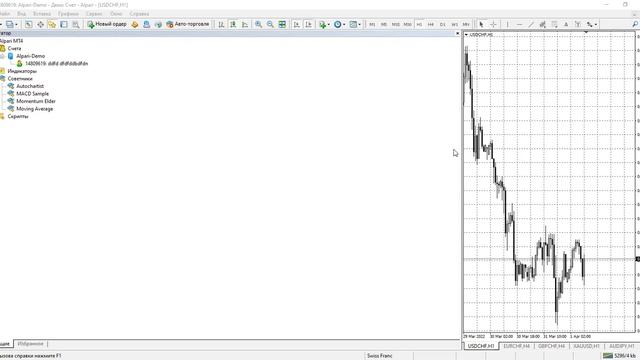Screen dimensions: 640x360
Task: Select the cursor arrow tool
Action: (x=481, y=24)
